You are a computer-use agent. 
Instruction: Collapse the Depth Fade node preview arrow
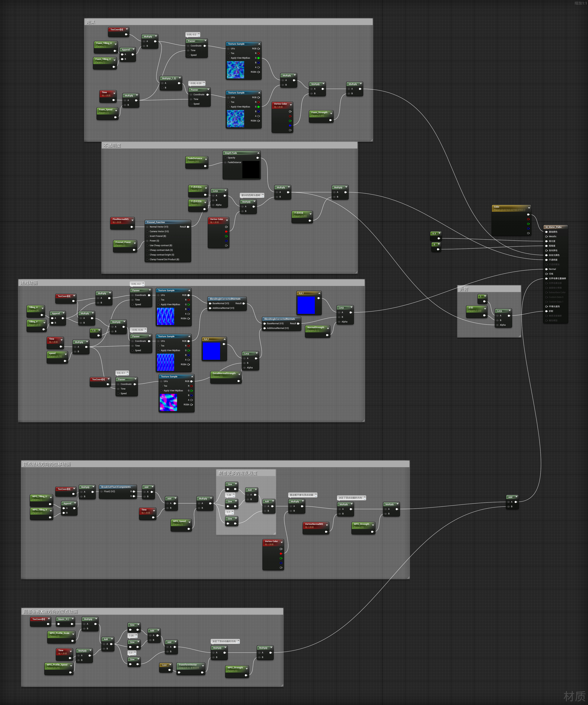258,153
